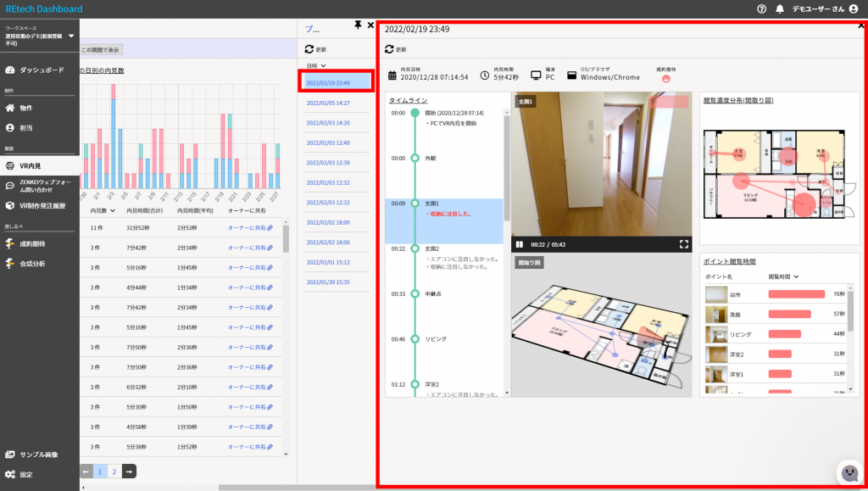This screenshot has width=868, height=491.
Task: Click the この期間で表示 button
Action: point(100,50)
